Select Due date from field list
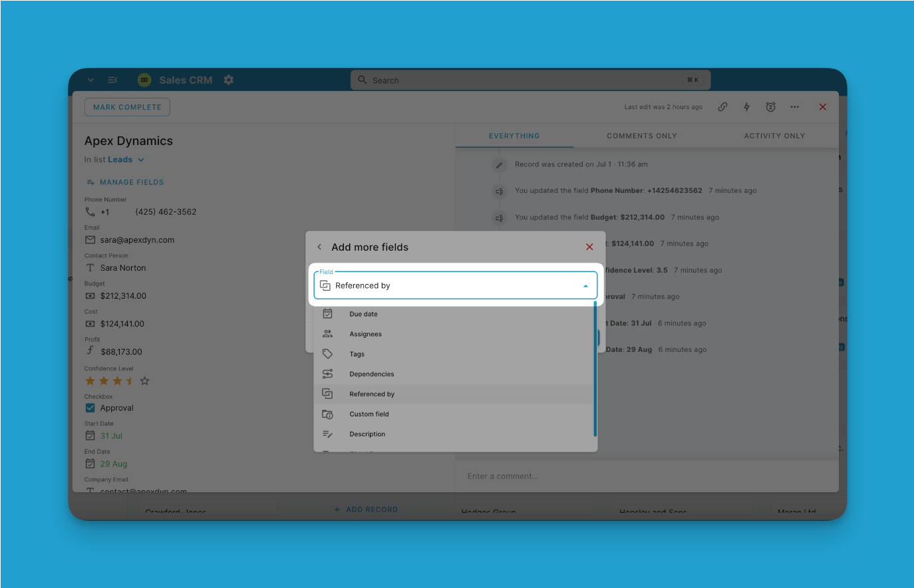Viewport: 914px width, 588px height. [x=363, y=314]
